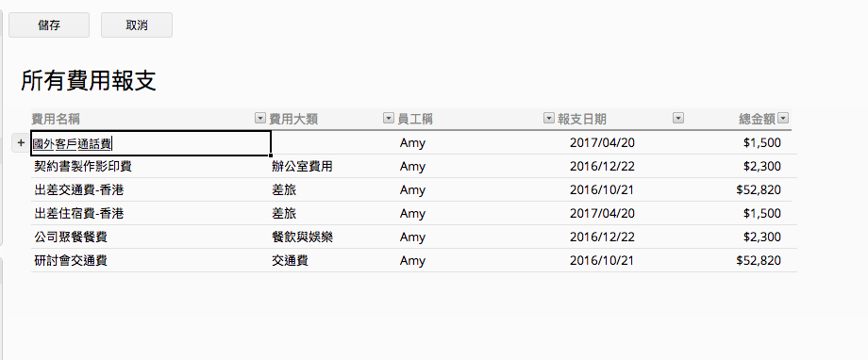Image resolution: width=868 pixels, height=360 pixels.
Task: Open the 員工稱 column filter dropdown
Action: click(548, 119)
